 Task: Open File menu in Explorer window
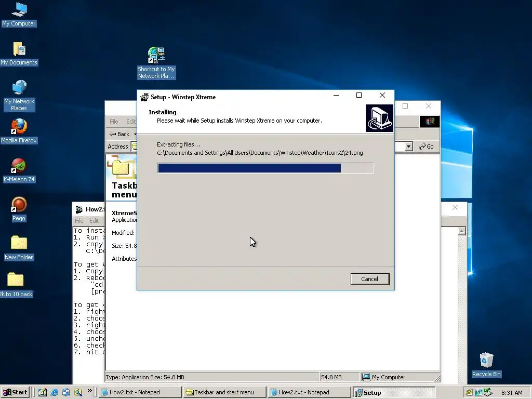[x=114, y=122]
